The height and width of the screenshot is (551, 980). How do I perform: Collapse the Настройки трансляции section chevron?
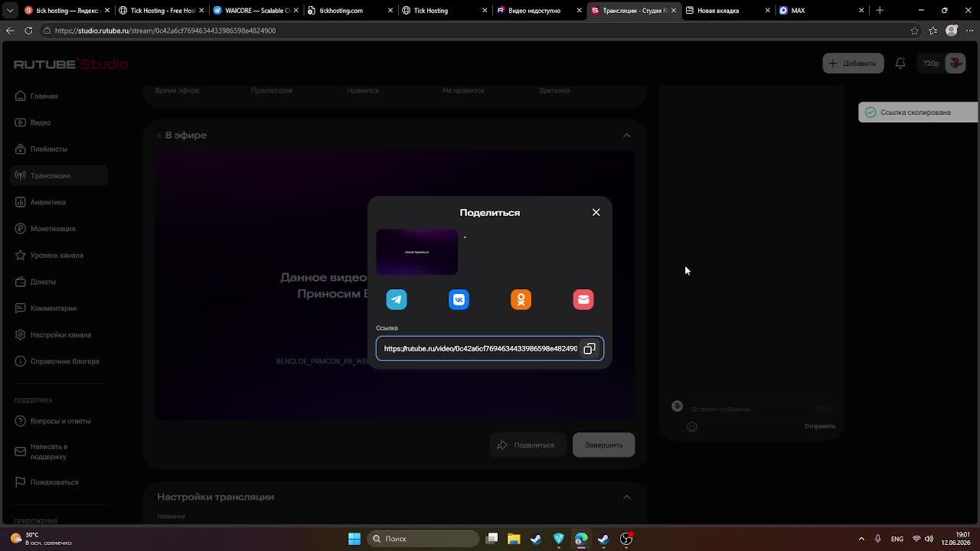[x=627, y=497]
